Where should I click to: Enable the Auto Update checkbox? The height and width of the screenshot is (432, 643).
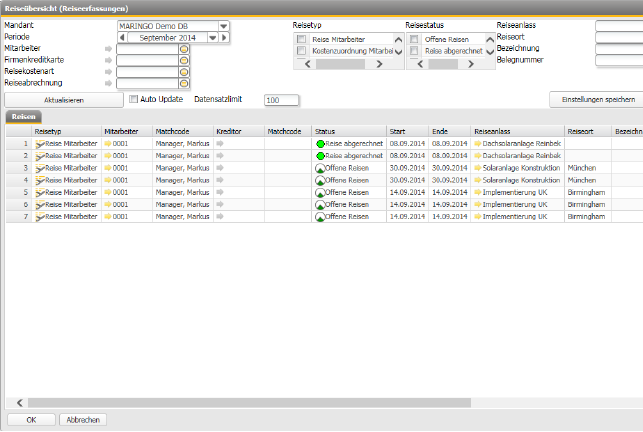pos(134,100)
